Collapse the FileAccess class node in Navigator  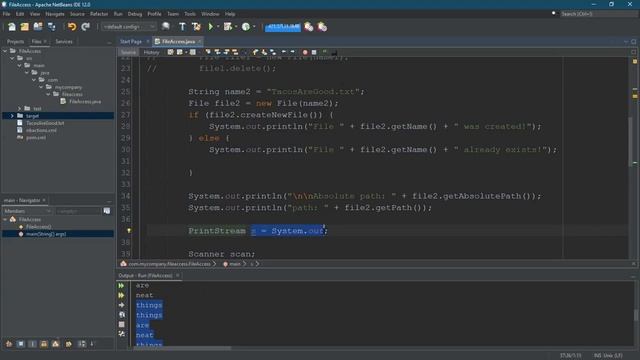[x=5, y=220]
